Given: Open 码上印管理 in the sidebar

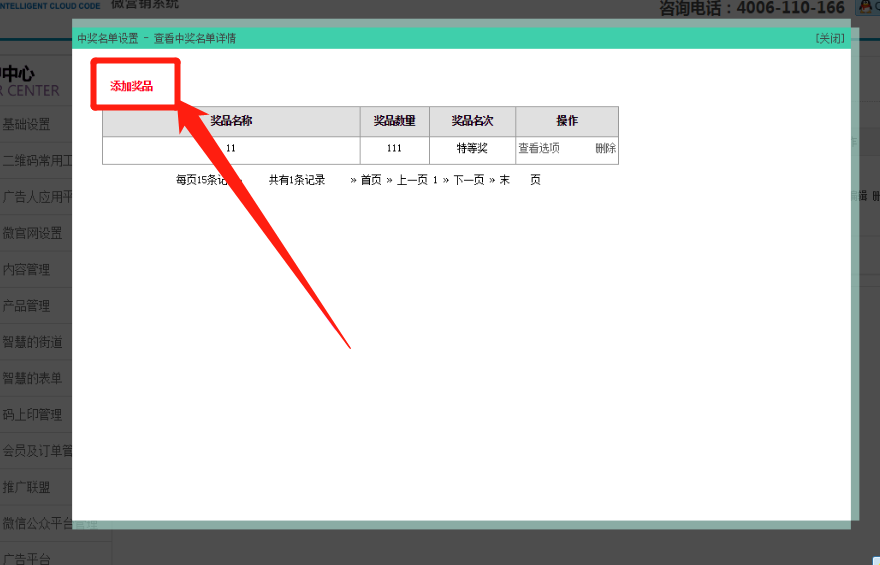Looking at the screenshot, I should [32, 415].
